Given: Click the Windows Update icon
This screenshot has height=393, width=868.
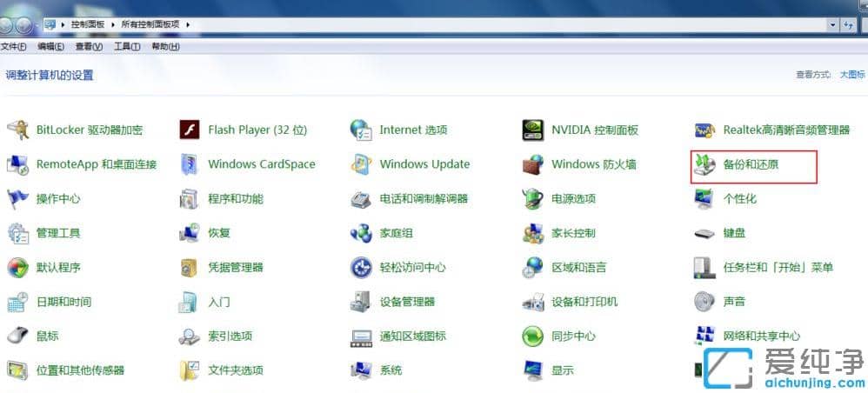Looking at the screenshot, I should (361, 164).
